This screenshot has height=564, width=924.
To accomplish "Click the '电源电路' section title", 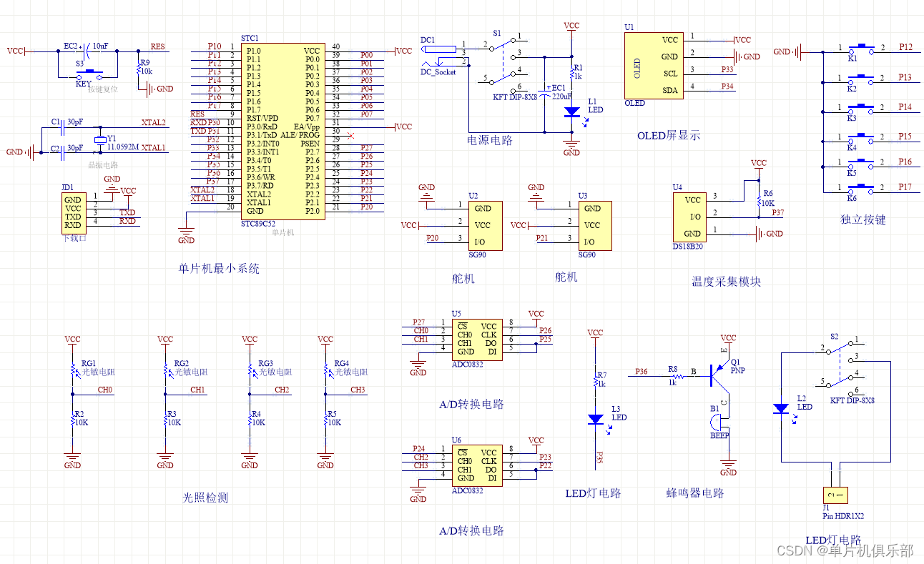I will [x=490, y=140].
